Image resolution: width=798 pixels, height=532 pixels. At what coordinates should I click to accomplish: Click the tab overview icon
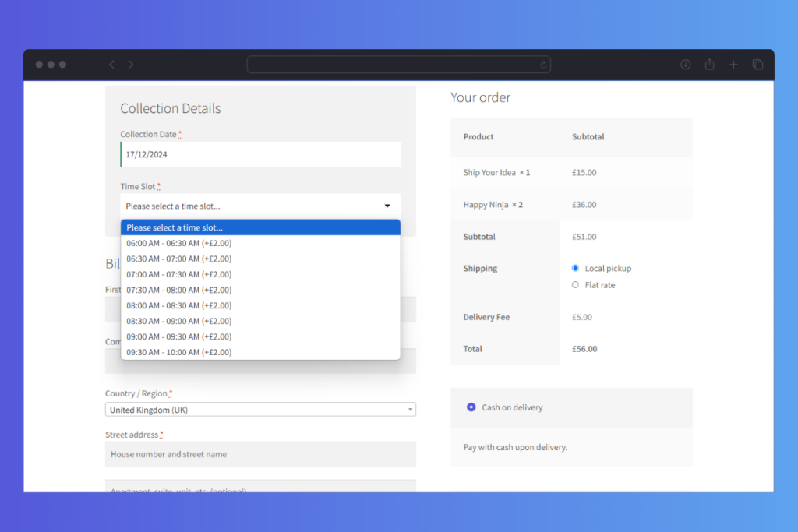pos(757,65)
